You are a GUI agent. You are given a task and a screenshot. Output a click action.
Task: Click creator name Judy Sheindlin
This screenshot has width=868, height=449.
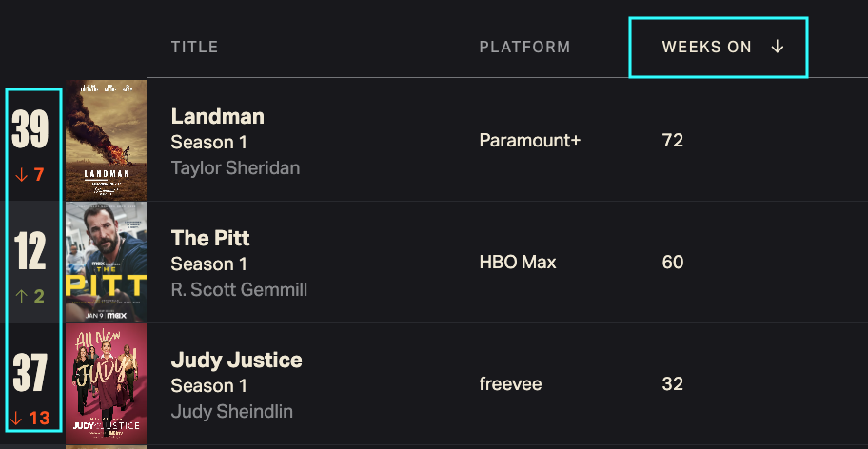point(232,411)
